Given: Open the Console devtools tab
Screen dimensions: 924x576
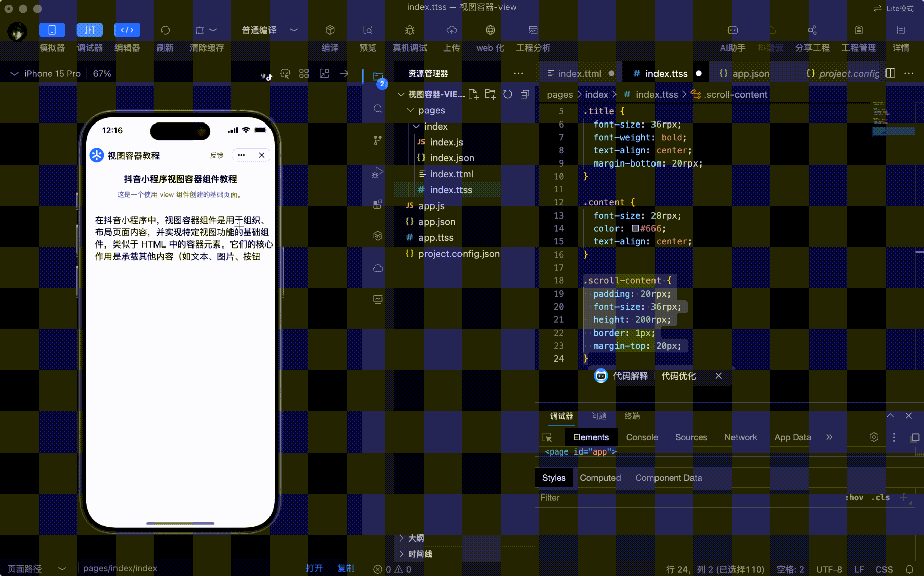Looking at the screenshot, I should click(x=642, y=437).
